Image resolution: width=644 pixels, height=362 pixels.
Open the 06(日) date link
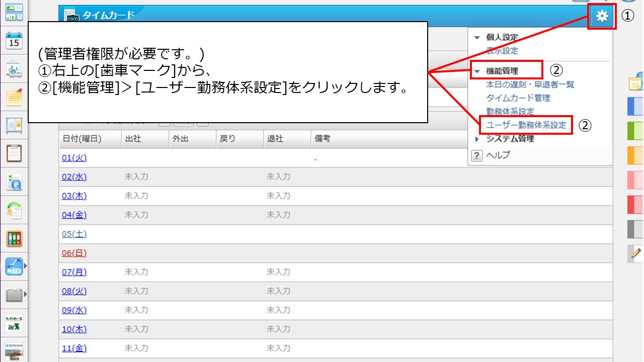(x=74, y=253)
